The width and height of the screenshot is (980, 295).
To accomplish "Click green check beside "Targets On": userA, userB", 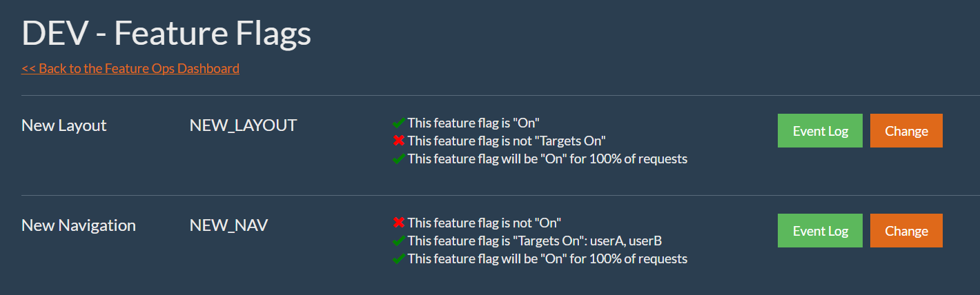I will 398,241.
